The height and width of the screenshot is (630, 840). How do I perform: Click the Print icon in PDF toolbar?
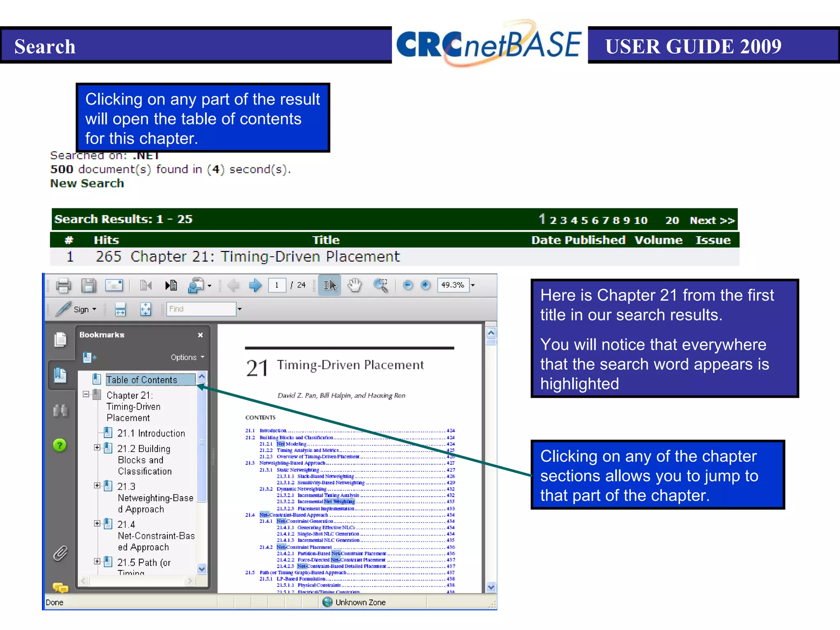point(63,285)
